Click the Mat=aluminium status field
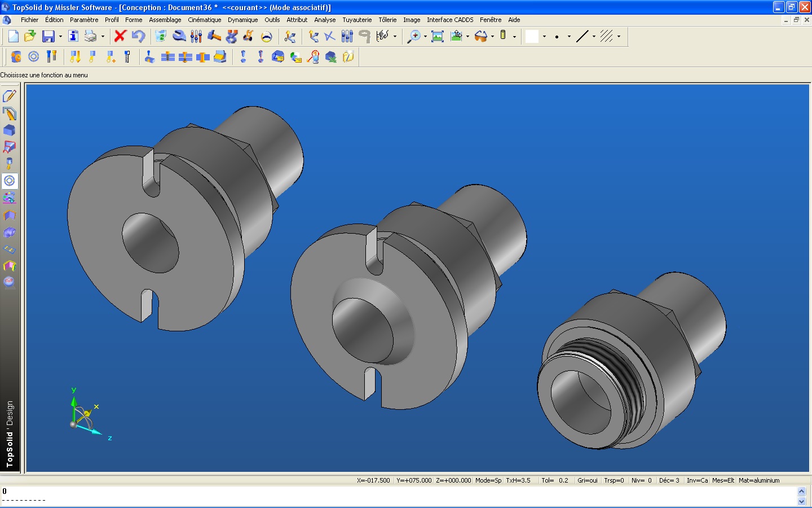The image size is (812, 508). click(759, 480)
